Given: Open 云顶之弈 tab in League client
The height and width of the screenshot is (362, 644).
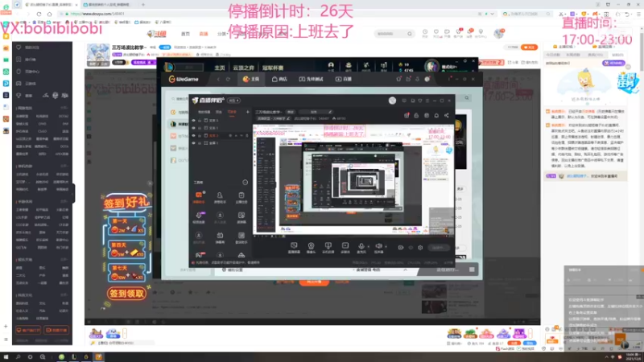Looking at the screenshot, I should click(x=244, y=68).
